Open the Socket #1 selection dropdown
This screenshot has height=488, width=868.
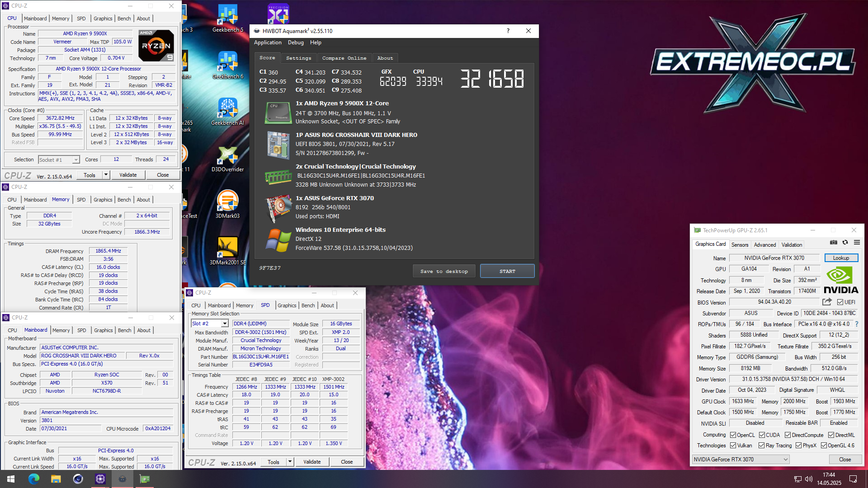click(59, 160)
